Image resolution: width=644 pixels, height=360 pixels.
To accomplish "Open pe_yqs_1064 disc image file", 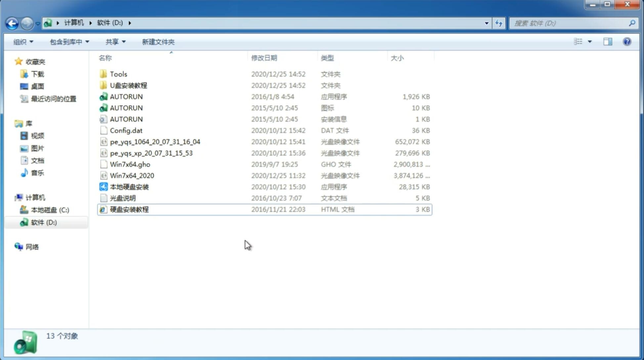I will coord(155,142).
